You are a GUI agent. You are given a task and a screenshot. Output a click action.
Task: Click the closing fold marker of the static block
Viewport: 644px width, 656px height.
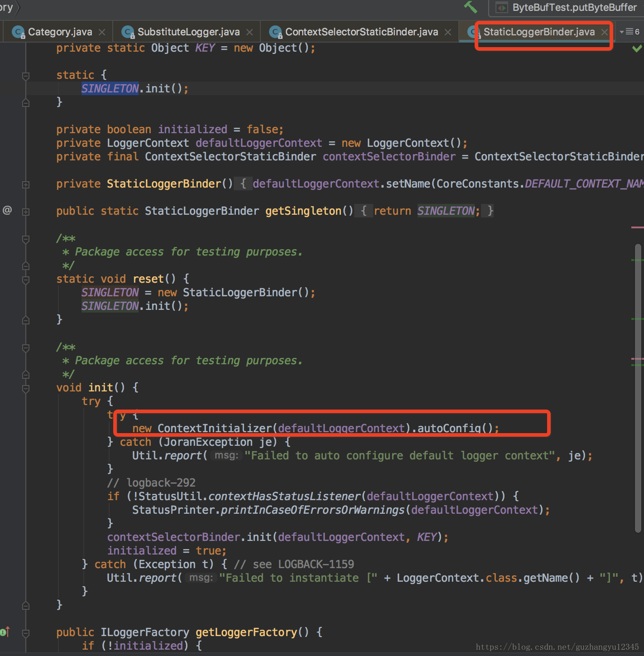point(26,103)
